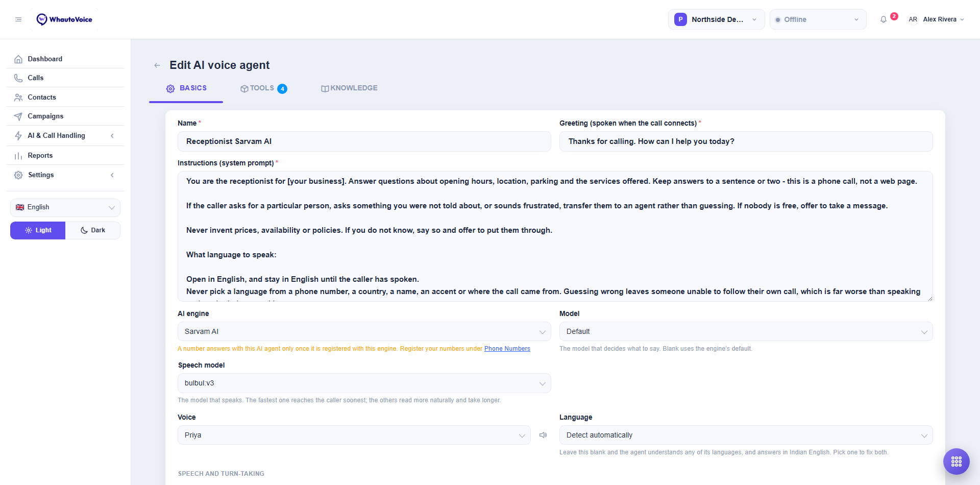Open the Northside workspace dropdown
Viewport: 980px width, 485px height.
point(716,19)
